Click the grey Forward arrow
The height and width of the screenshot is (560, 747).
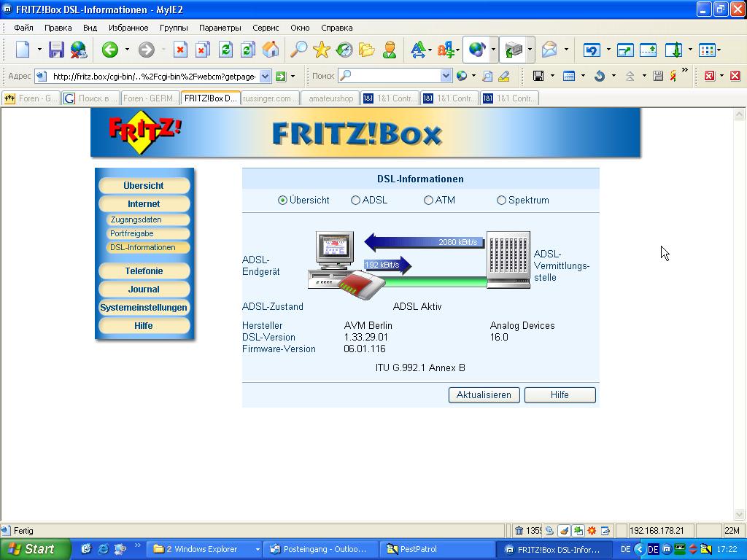pos(146,50)
